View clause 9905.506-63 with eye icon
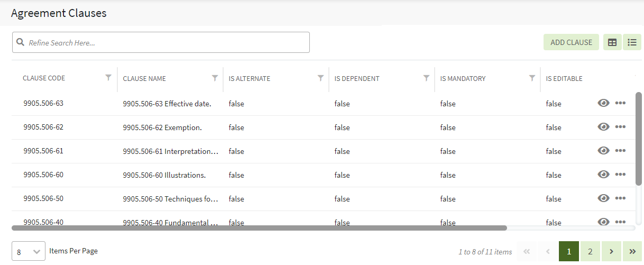 [603, 103]
